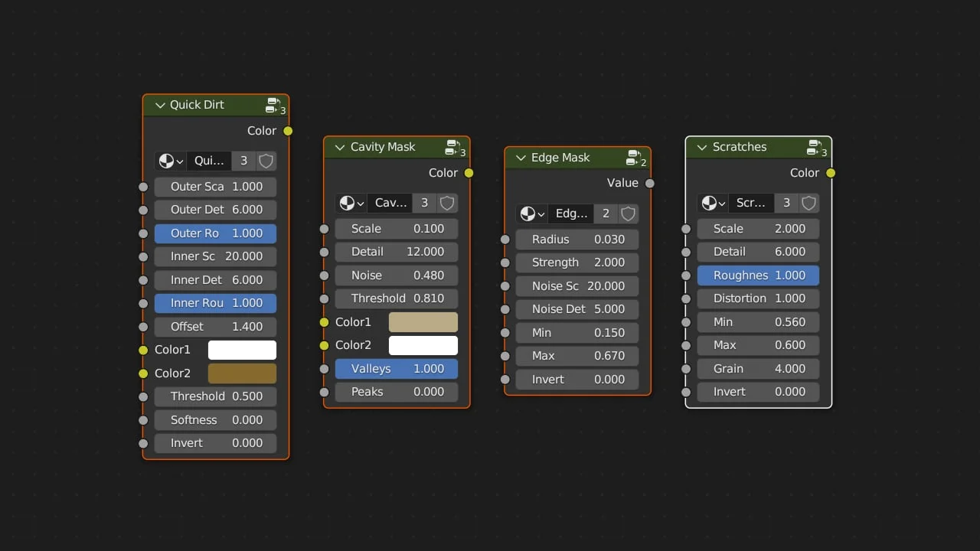980x551 pixels.
Task: Click the node group browse icon on Cavity Mask
Action: point(351,203)
